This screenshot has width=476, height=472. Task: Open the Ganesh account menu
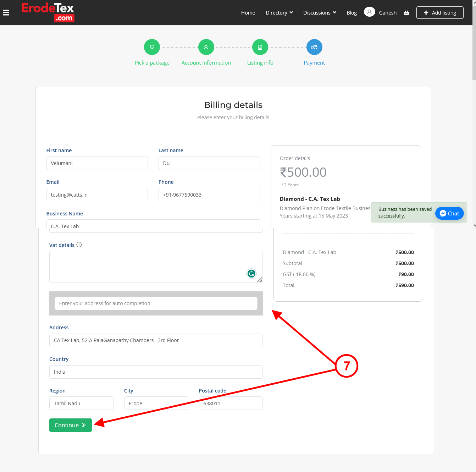coord(388,13)
